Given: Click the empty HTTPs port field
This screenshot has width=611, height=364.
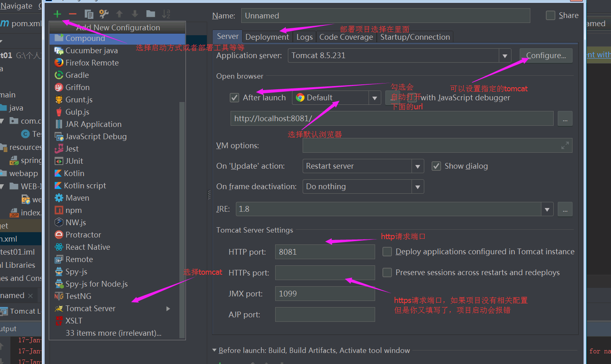Looking at the screenshot, I should click(325, 273).
